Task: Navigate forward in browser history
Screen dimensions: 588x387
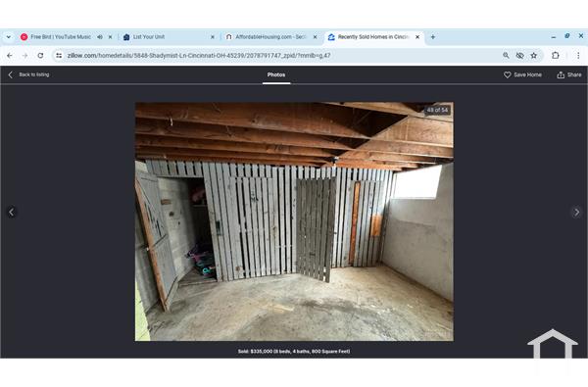Action: [x=24, y=56]
